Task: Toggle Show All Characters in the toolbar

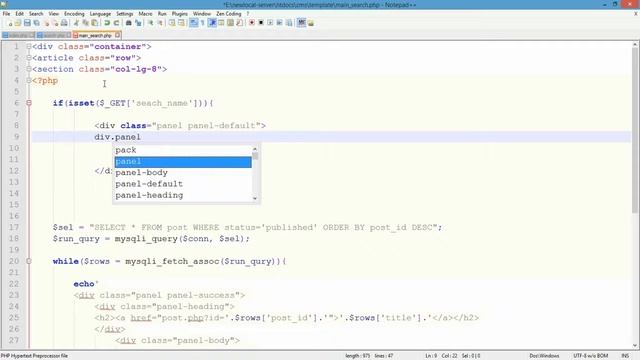Action: click(x=202, y=23)
